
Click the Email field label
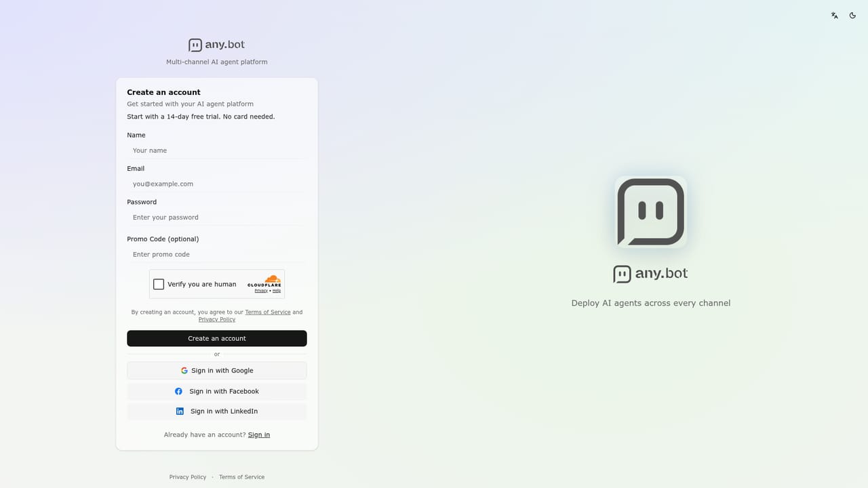(136, 169)
